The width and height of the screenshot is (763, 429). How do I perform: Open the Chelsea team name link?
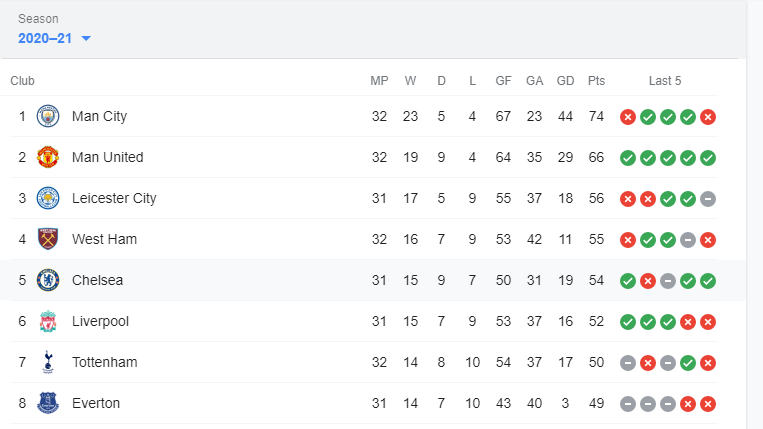tap(97, 280)
